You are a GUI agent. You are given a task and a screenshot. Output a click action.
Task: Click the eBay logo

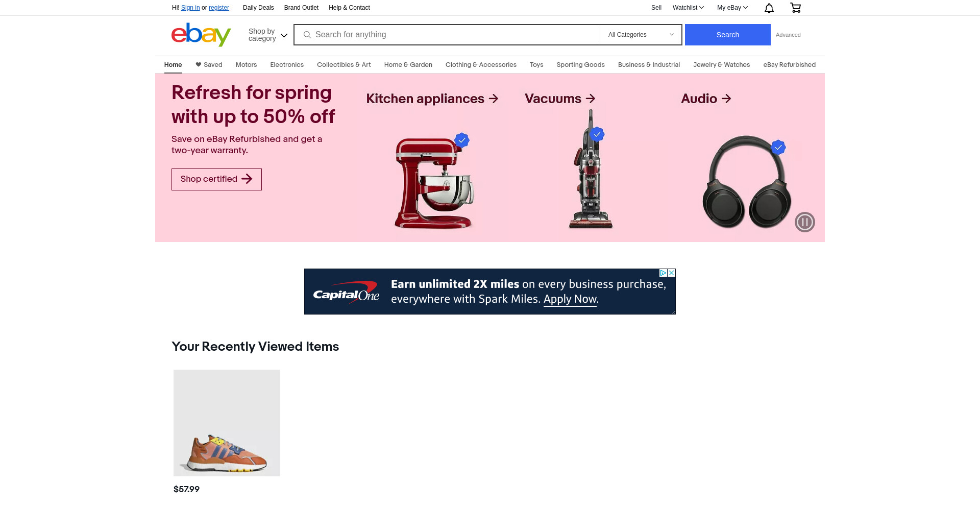point(201,35)
